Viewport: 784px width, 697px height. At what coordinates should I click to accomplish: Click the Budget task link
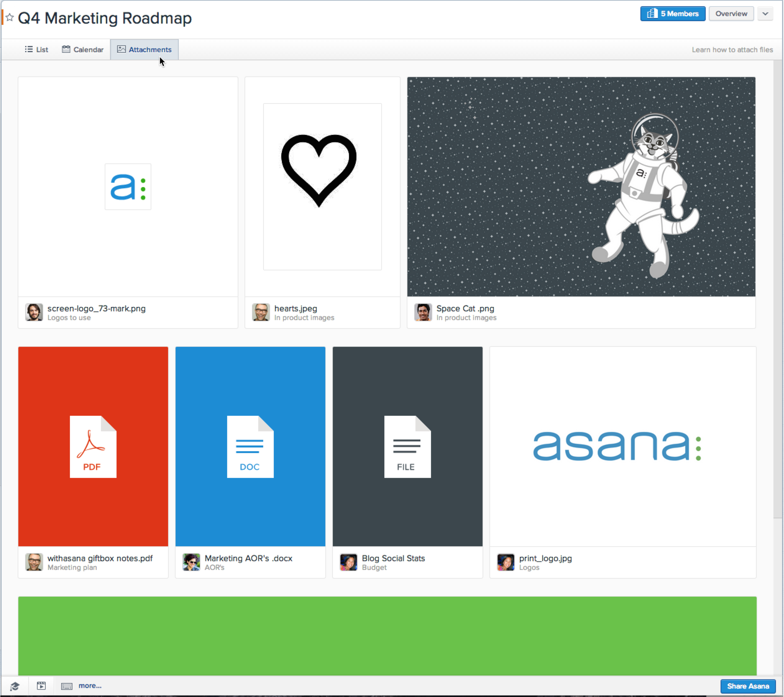374,567
